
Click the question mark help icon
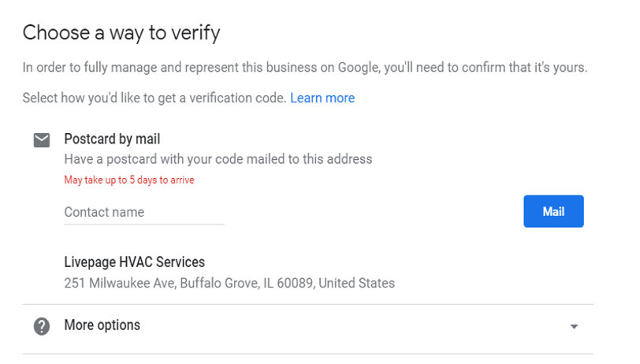point(42,326)
